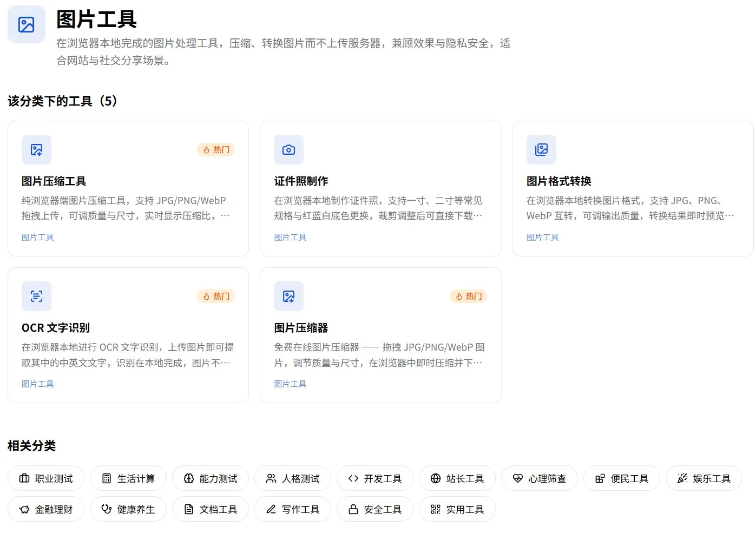Viewport: 756px width, 533px height.
Task: Open the 图片格式转换 tool title
Action: point(559,181)
